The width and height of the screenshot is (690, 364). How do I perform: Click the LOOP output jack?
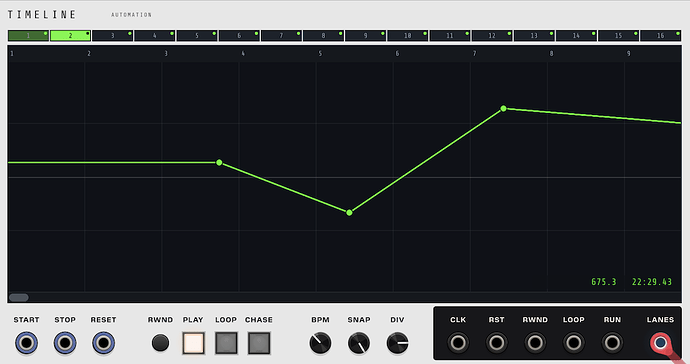pos(573,342)
